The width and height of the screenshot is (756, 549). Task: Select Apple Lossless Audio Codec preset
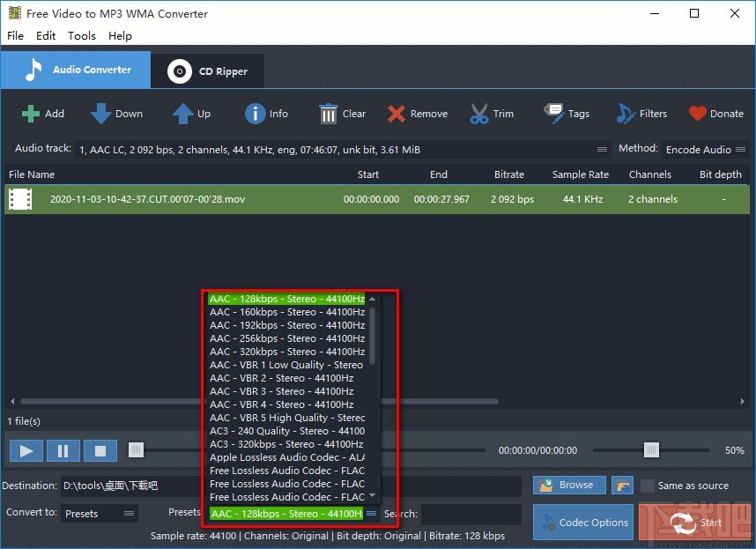pos(287,457)
